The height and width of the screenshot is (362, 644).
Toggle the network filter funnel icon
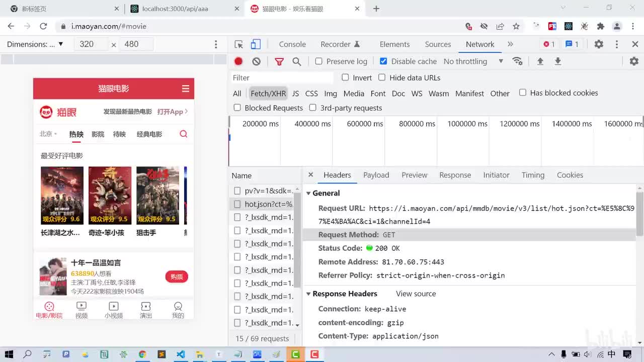coord(279,61)
